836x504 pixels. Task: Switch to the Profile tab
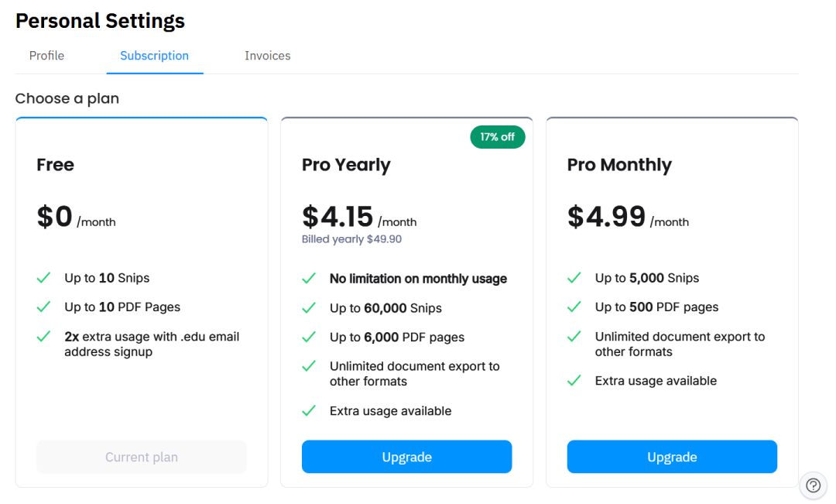click(46, 56)
